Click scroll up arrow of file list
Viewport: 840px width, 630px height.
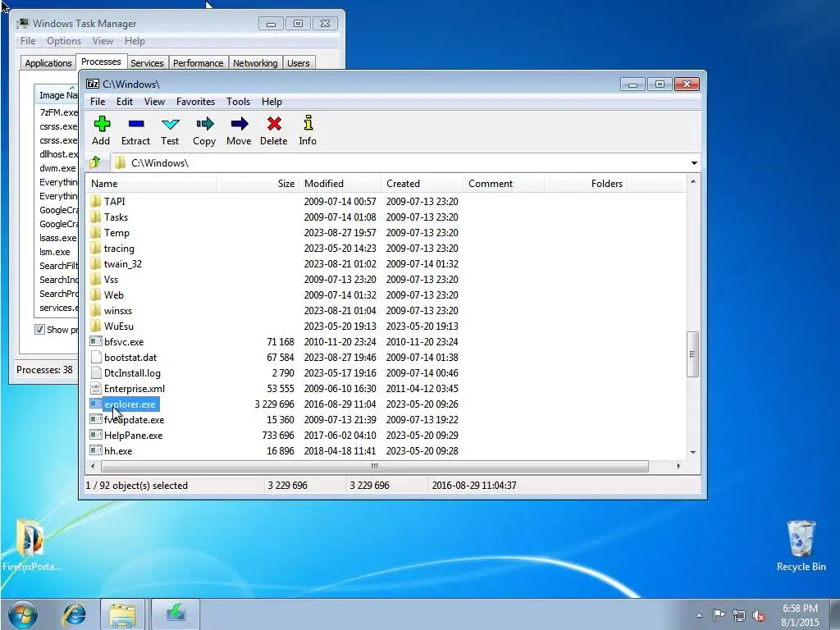(692, 182)
